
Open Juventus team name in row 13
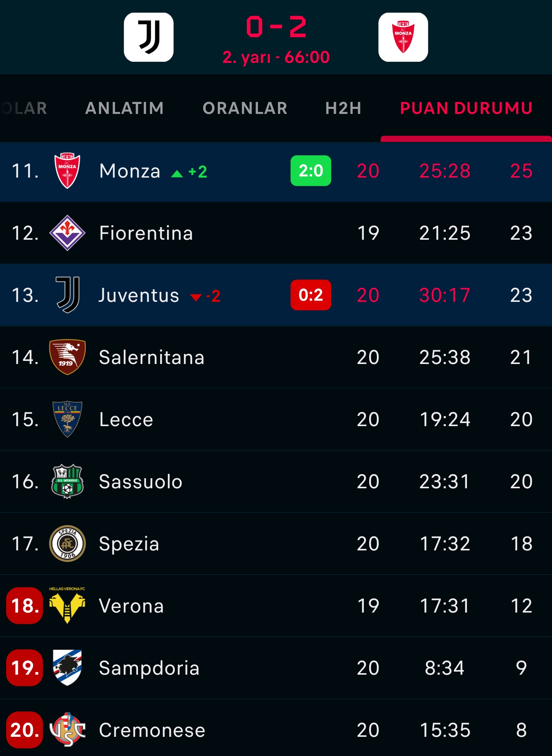coord(139,295)
